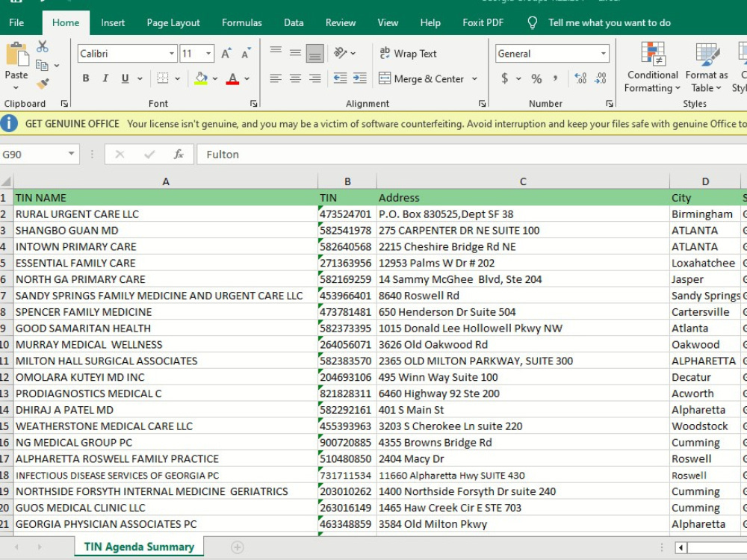This screenshot has width=747, height=560.
Task: Click the Conditional Formatting button
Action: (652, 67)
